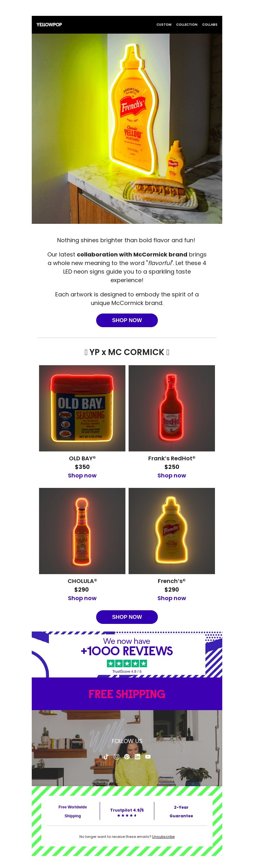
Task: Open the LinkedIn social icon
Action: [137, 756]
